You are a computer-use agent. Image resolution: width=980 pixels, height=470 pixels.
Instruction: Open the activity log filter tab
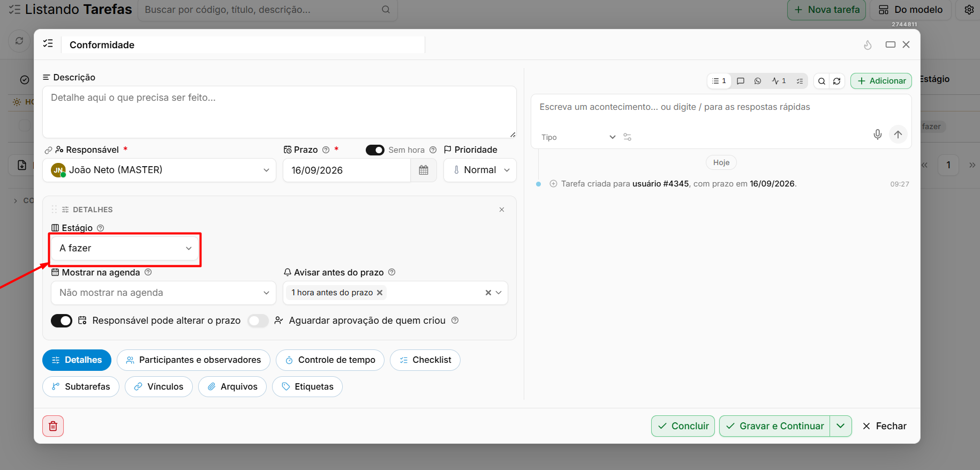coord(779,81)
